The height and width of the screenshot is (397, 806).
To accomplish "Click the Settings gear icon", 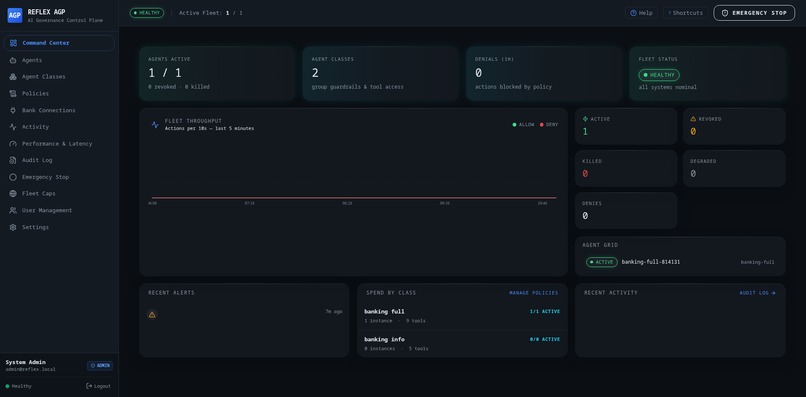I will coord(13,227).
